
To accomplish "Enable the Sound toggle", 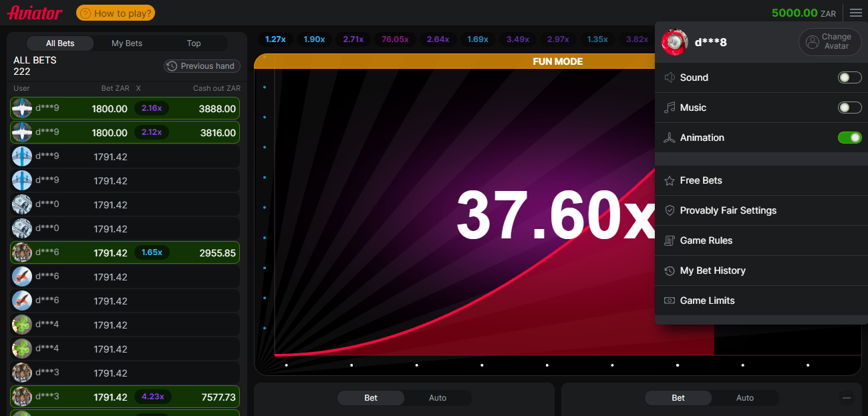I will click(x=849, y=77).
